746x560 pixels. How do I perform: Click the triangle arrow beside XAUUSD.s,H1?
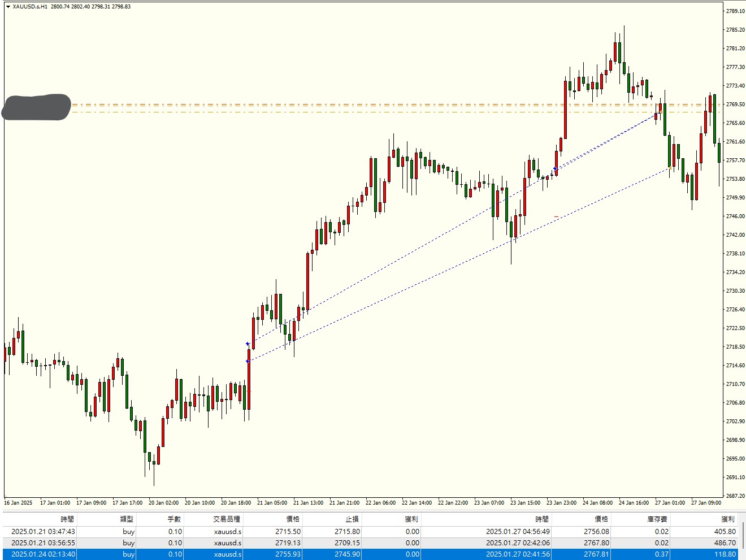[8, 7]
